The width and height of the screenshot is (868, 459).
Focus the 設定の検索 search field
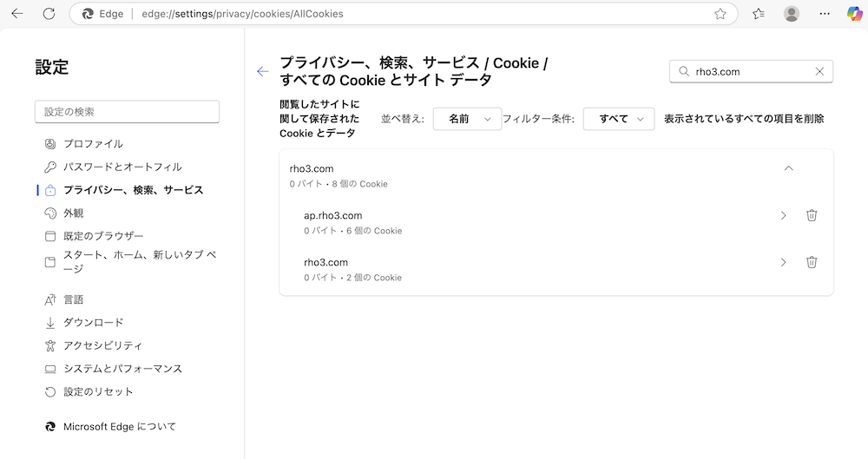(x=128, y=112)
